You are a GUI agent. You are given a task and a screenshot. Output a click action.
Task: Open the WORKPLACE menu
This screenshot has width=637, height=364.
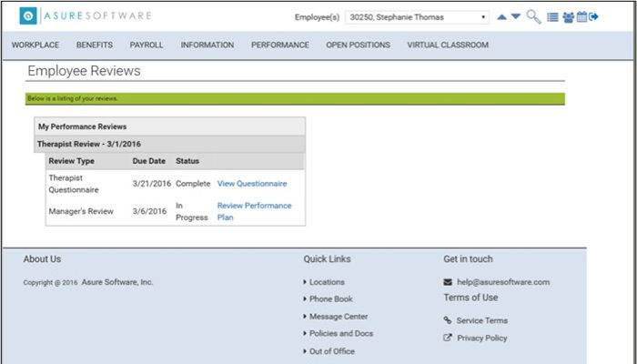pyautogui.click(x=35, y=45)
